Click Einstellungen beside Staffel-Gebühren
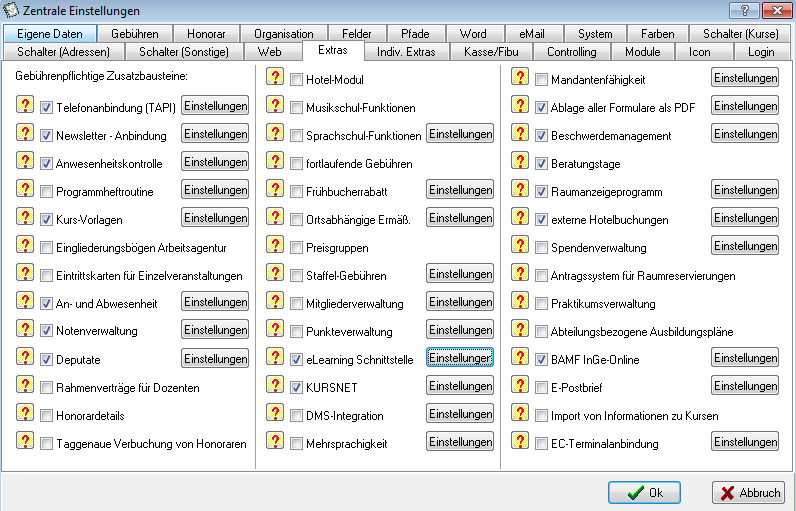This screenshot has height=511, width=796. point(460,274)
